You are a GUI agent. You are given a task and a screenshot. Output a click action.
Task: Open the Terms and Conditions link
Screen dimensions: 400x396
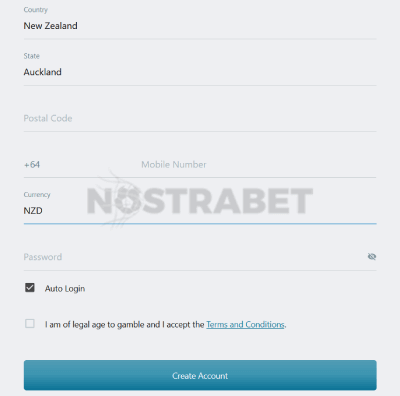(x=245, y=325)
